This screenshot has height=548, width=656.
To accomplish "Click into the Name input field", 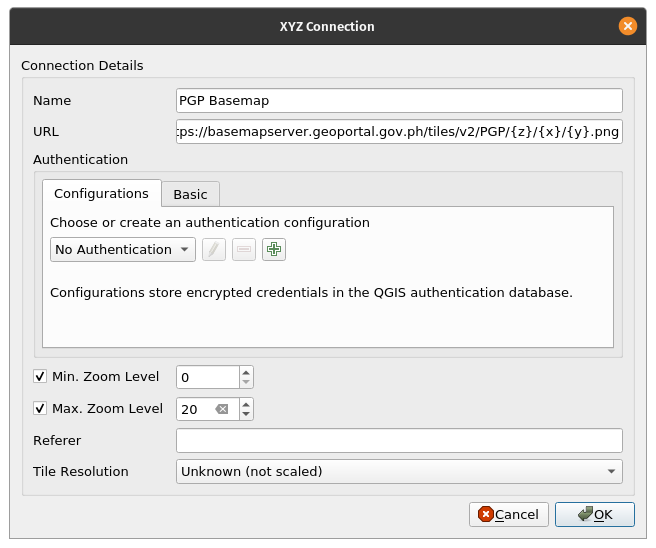I will click(399, 100).
